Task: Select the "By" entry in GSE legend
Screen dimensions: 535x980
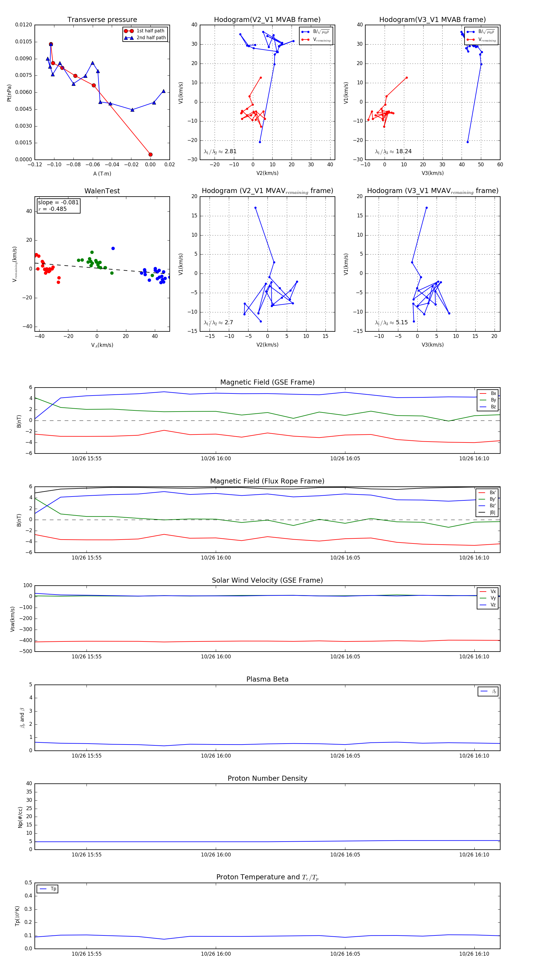Action: (x=488, y=400)
